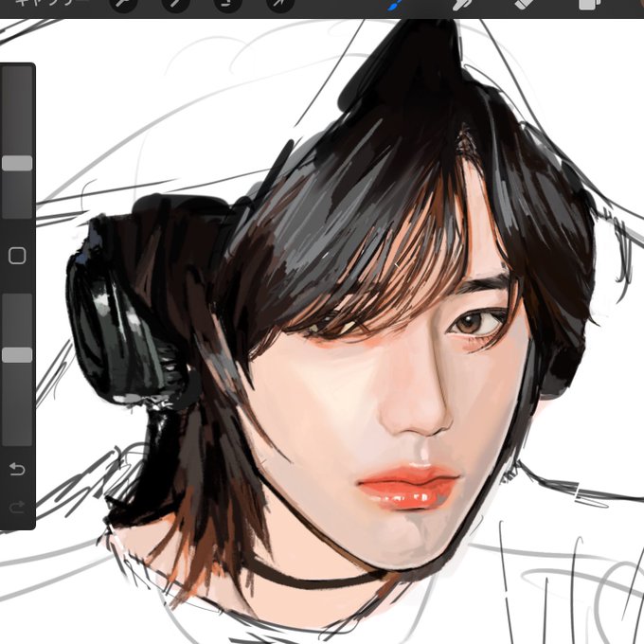Tap the square modify button in sidebar

pos(17,256)
